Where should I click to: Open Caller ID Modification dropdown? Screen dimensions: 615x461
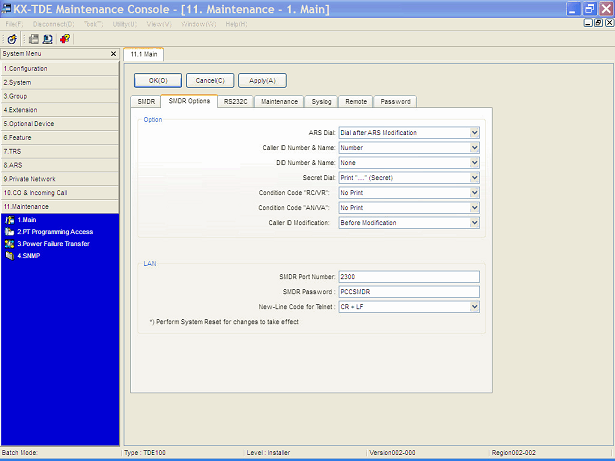click(475, 222)
